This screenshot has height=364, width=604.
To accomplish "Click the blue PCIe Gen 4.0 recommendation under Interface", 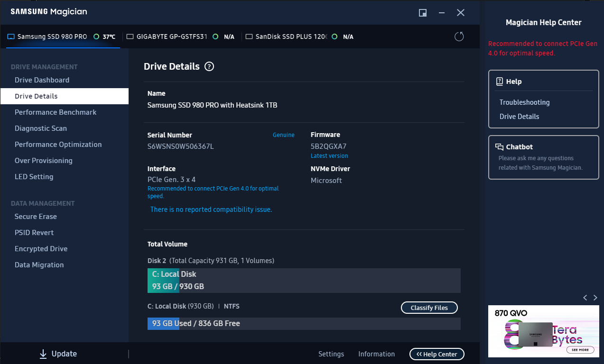I will tap(213, 192).
